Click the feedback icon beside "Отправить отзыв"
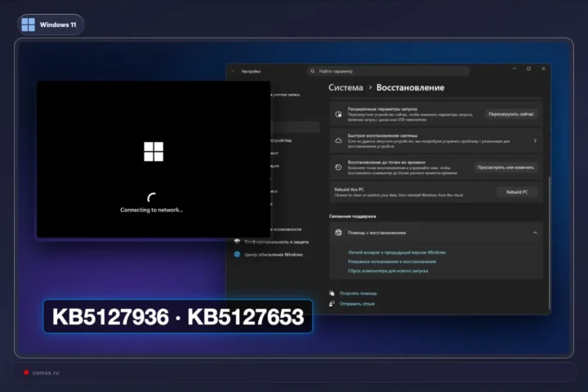Screen dimensions: 588x392 pos(332,304)
